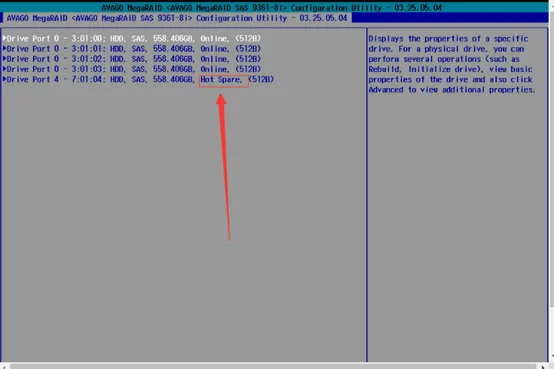
Task: Expand the arrow beside drive 3:01:01
Action: [4, 48]
